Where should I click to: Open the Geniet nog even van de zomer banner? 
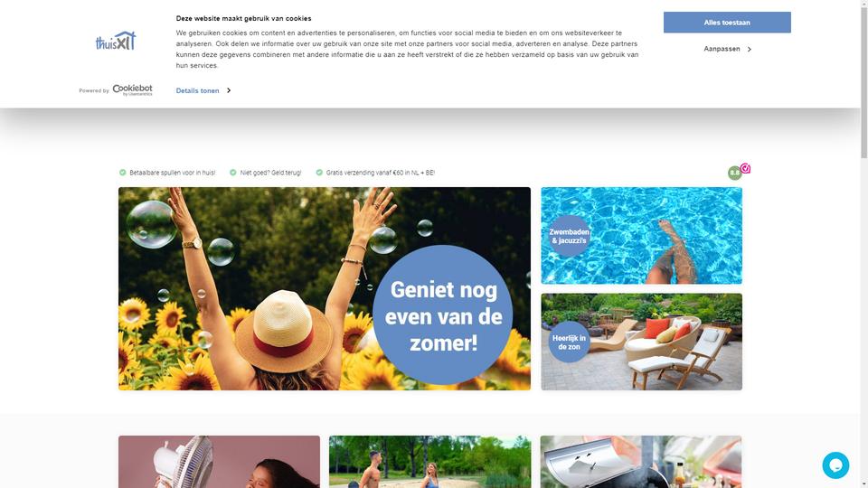pos(325,289)
